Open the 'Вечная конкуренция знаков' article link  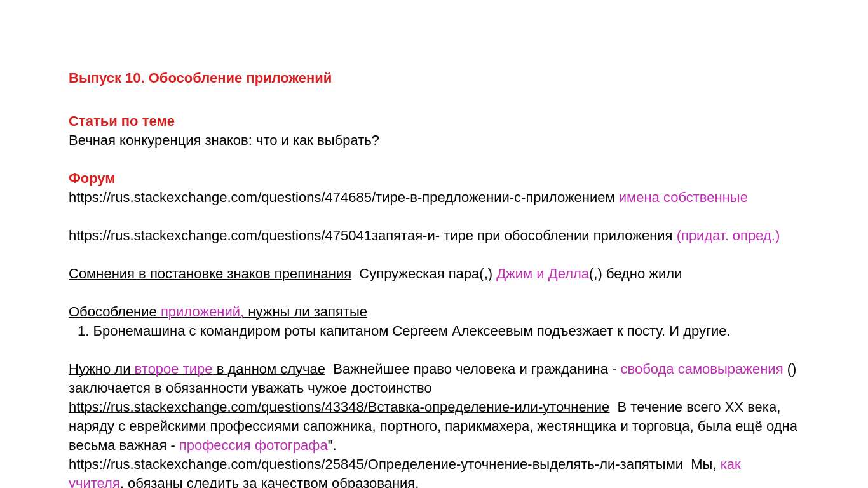[224, 140]
